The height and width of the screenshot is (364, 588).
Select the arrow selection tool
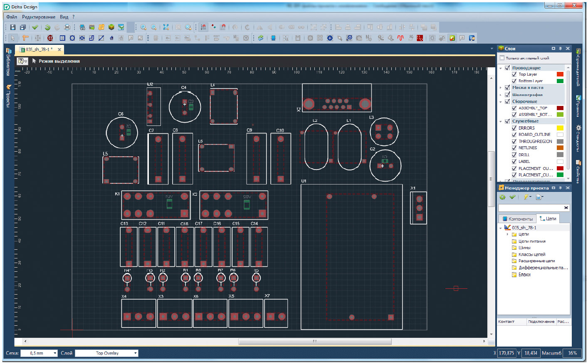point(13,38)
